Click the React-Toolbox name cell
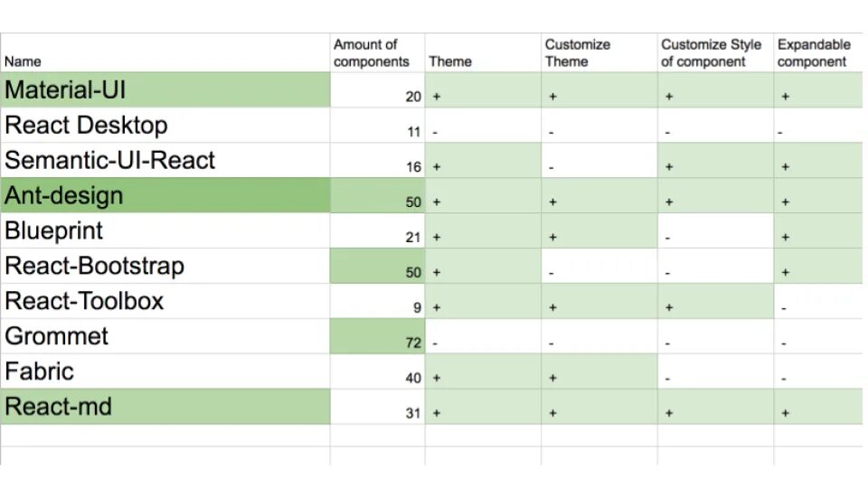The height and width of the screenshot is (488, 868). (165, 302)
